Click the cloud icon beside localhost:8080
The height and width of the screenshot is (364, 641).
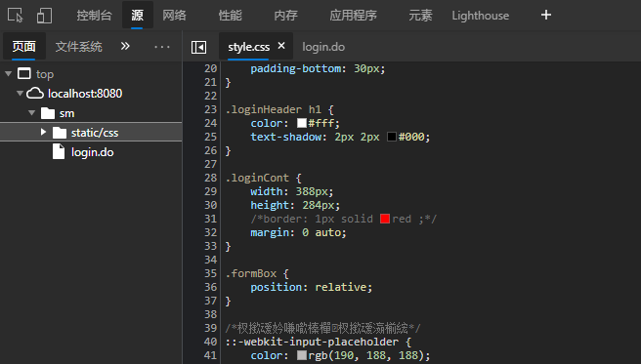(x=35, y=93)
